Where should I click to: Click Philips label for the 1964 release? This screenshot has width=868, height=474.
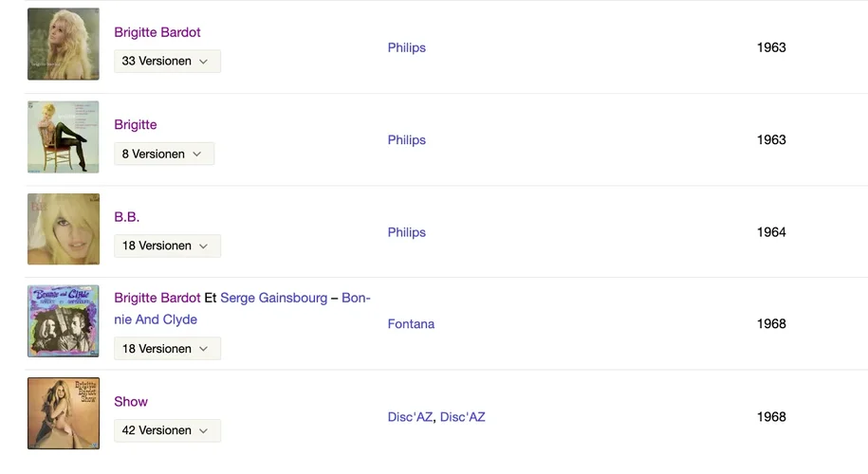pos(406,232)
